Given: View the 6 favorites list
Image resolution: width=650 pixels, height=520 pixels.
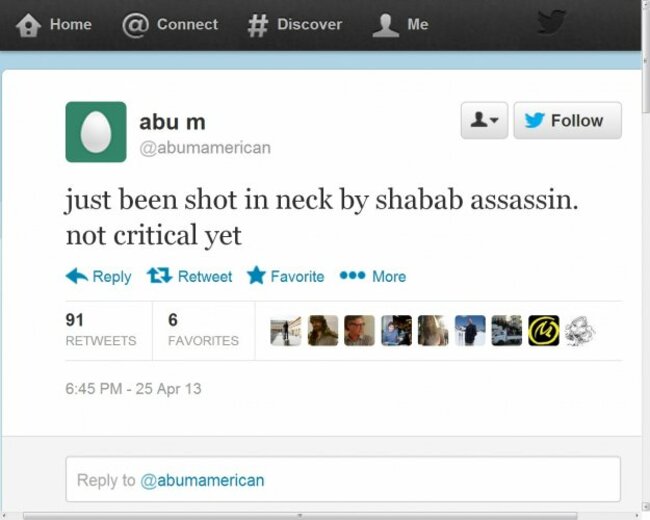Looking at the screenshot, I should point(203,330).
